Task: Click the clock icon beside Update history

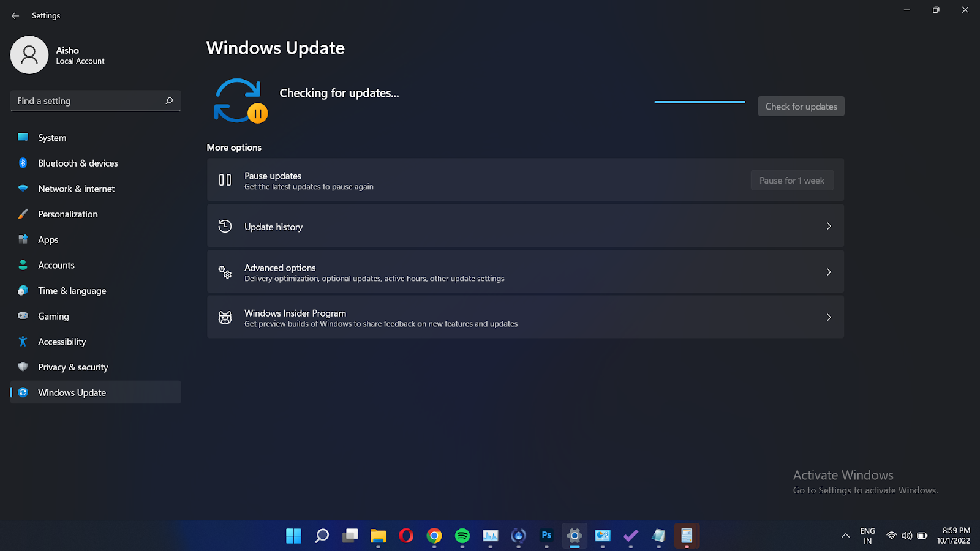Action: 225,226
